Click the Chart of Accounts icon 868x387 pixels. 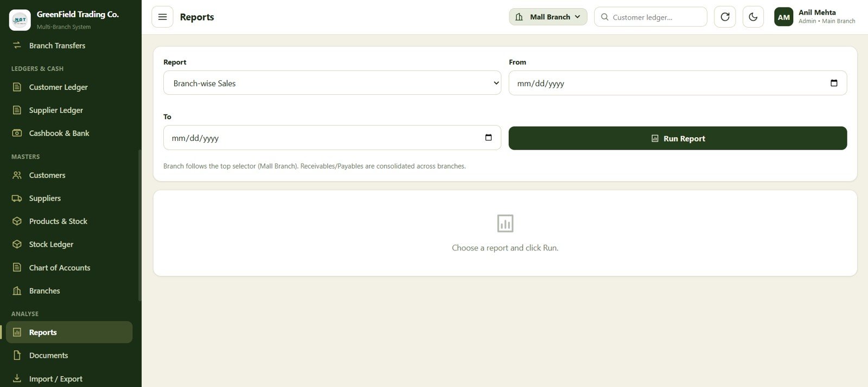tap(17, 267)
